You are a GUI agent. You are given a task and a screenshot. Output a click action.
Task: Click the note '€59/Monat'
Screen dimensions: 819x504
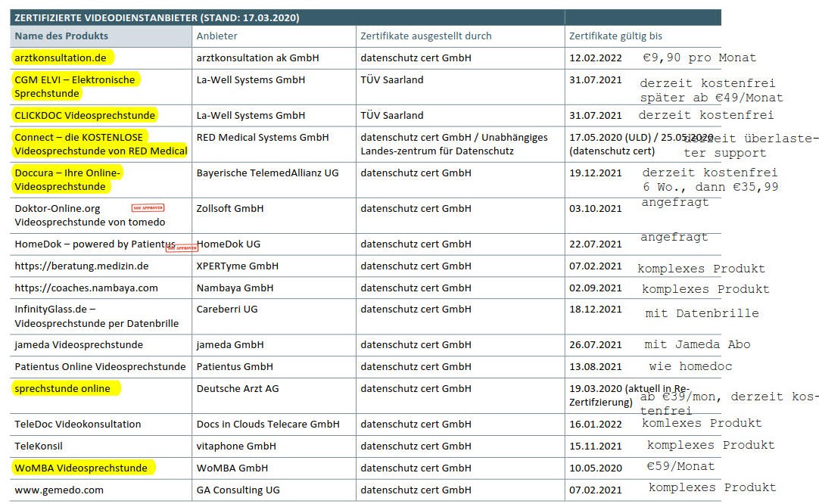[x=680, y=466]
